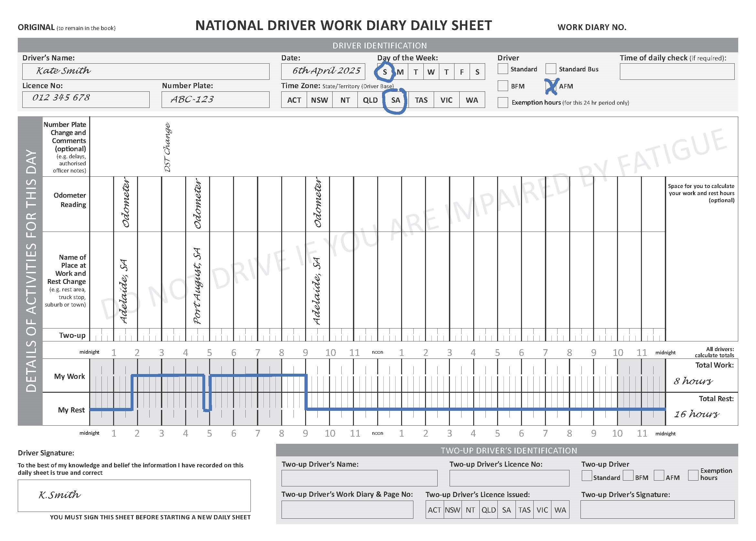Select the circled S day of week
Viewport: 756px width, 541px height.
[x=385, y=72]
